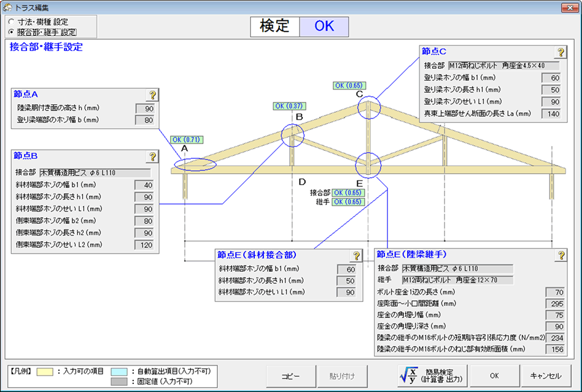Click ボルト座金1辺の長さ value 70

(x=555, y=292)
